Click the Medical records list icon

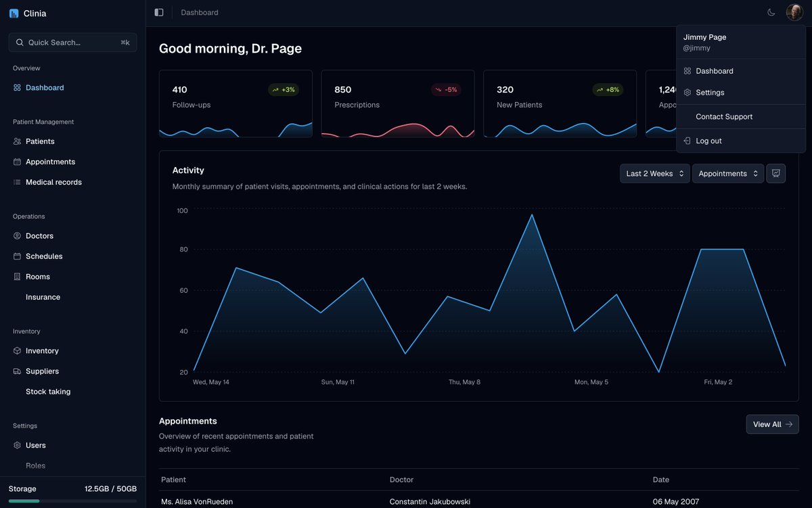point(18,182)
